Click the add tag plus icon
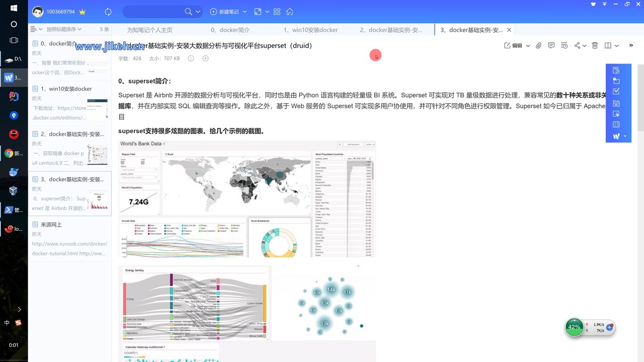The width and height of the screenshot is (644, 362). (x=205, y=58)
